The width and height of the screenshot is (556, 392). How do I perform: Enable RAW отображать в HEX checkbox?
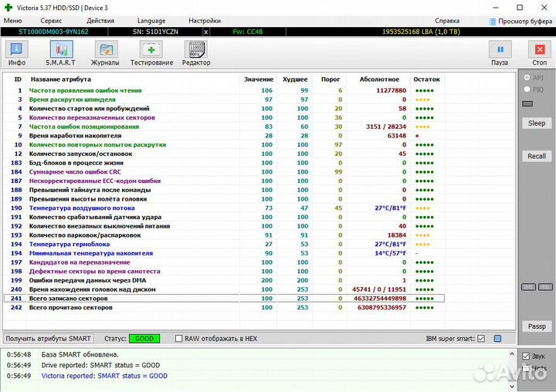coord(179,339)
